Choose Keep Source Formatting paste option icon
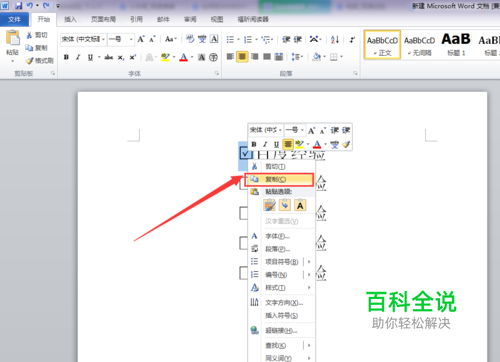 click(270, 205)
